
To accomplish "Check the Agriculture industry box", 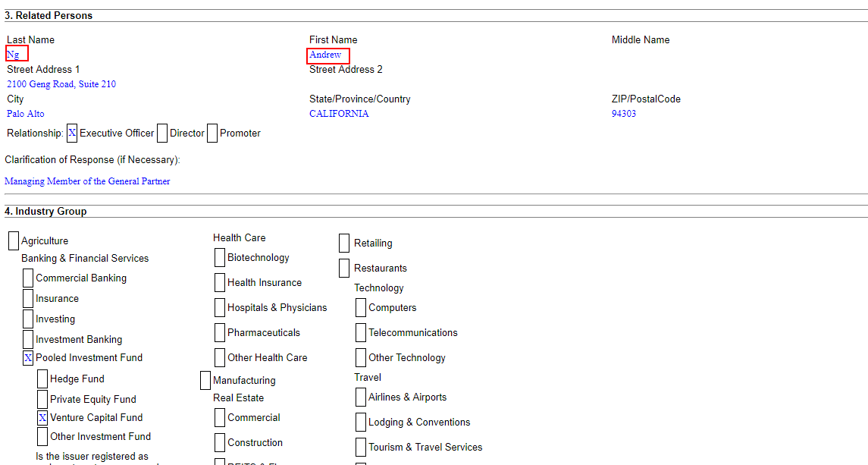I will (14, 241).
